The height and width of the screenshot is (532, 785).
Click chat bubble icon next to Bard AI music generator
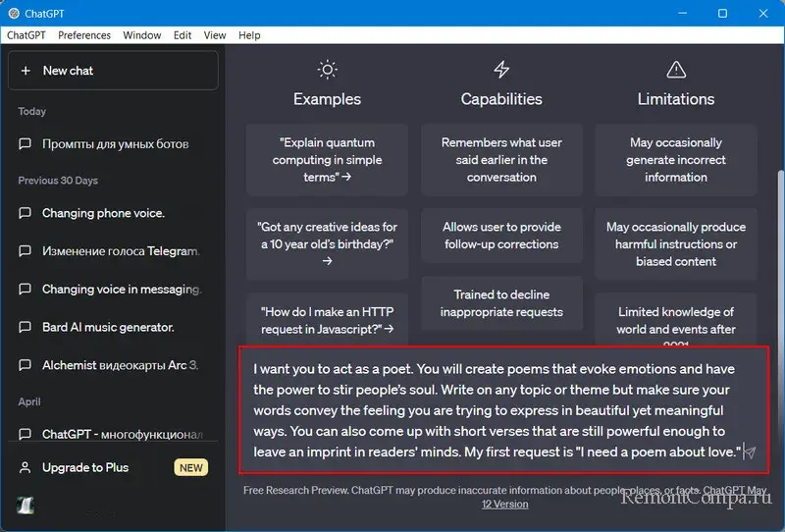point(26,327)
